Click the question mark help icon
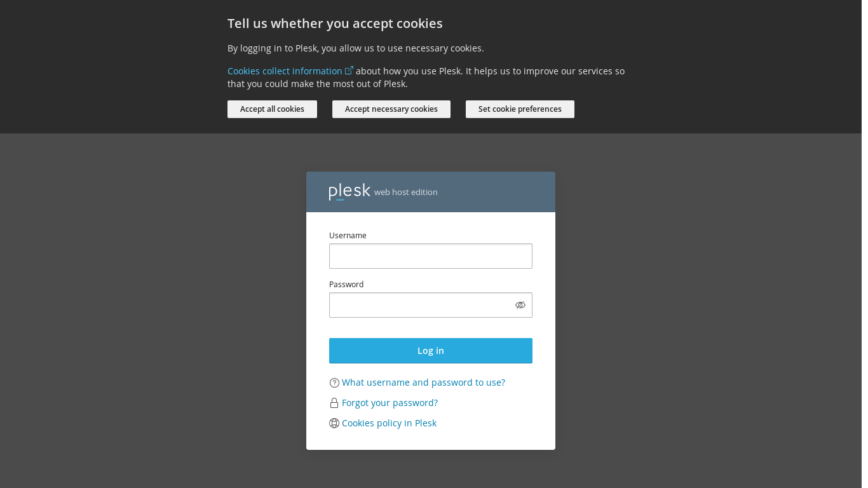Image resolution: width=868 pixels, height=488 pixels. pos(334,383)
